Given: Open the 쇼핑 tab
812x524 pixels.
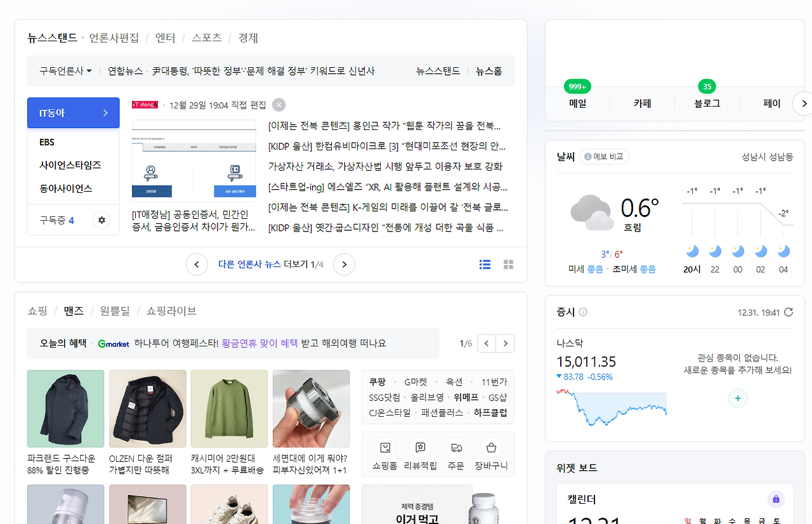Looking at the screenshot, I should [37, 311].
